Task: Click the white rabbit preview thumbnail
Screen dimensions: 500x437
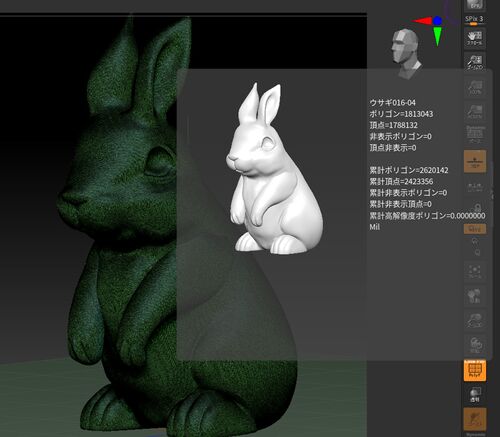Action: (x=275, y=168)
